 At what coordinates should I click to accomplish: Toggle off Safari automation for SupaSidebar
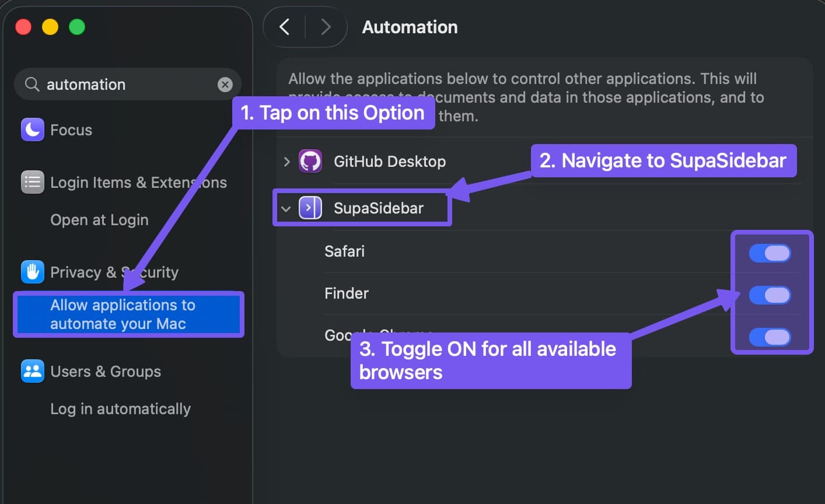(x=770, y=253)
